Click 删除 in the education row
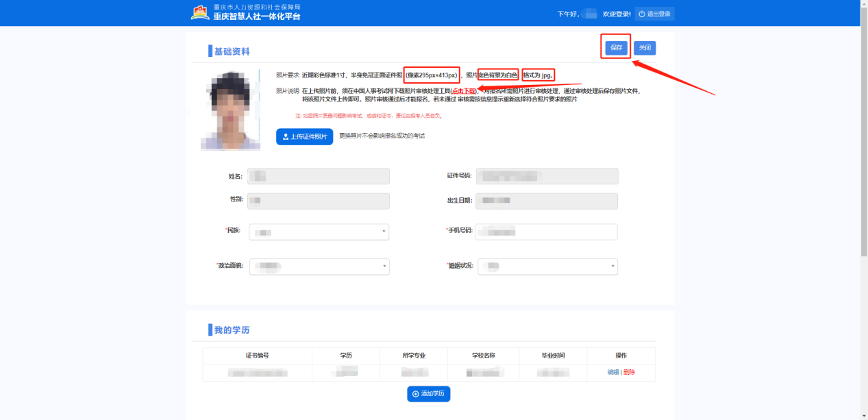 click(629, 372)
